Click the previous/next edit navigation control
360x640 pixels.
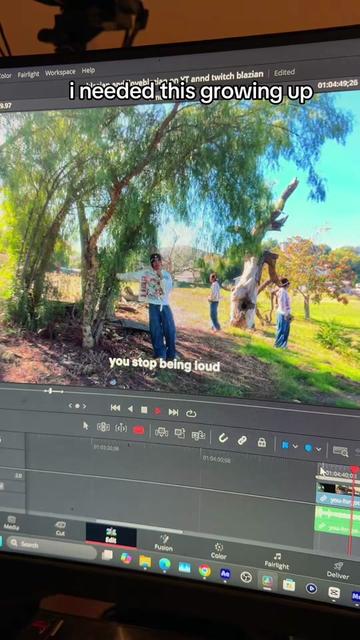pyautogui.click(x=78, y=406)
